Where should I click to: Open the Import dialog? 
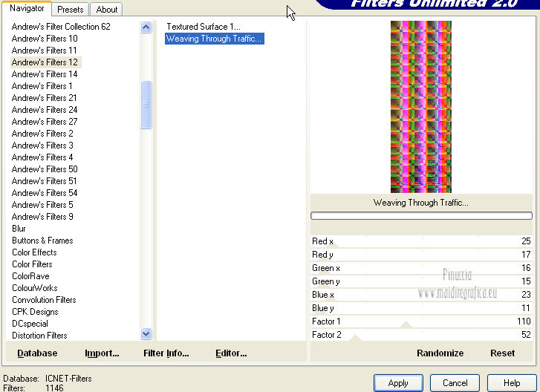(102, 353)
